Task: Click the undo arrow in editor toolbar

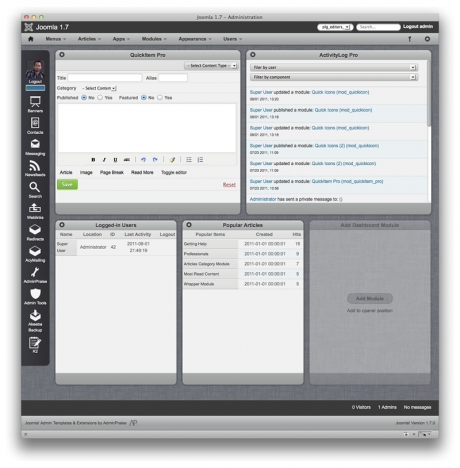Action: [x=143, y=160]
